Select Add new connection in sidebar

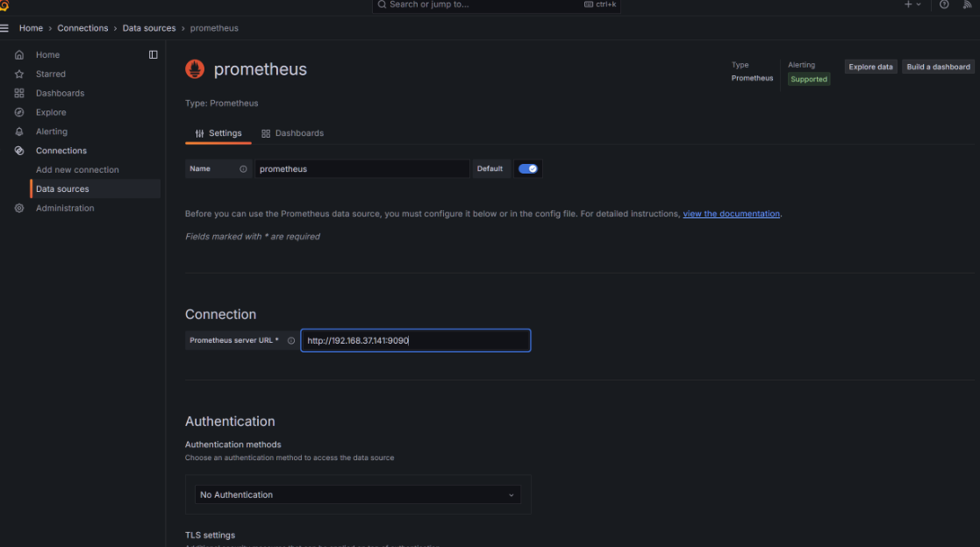click(77, 170)
